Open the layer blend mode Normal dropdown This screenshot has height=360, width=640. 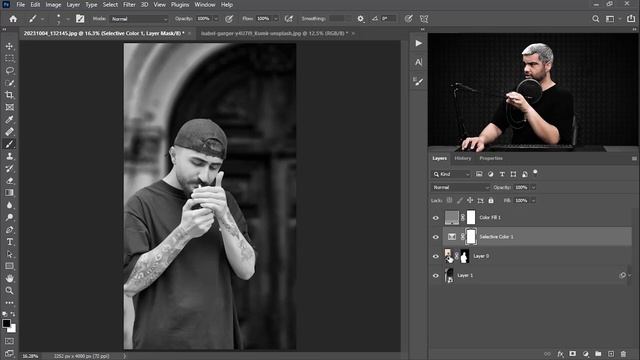(460, 187)
